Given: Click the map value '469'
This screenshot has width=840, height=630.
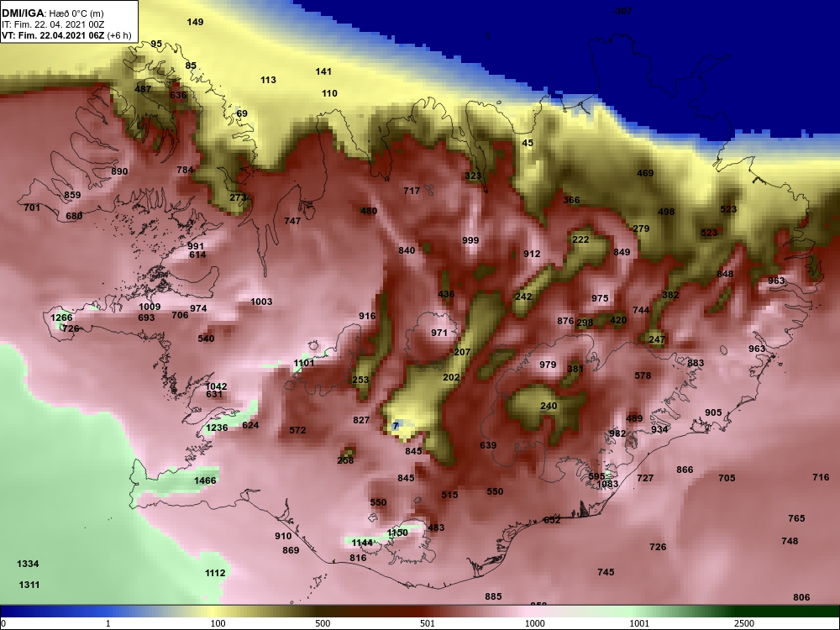Looking at the screenshot, I should (x=645, y=174).
